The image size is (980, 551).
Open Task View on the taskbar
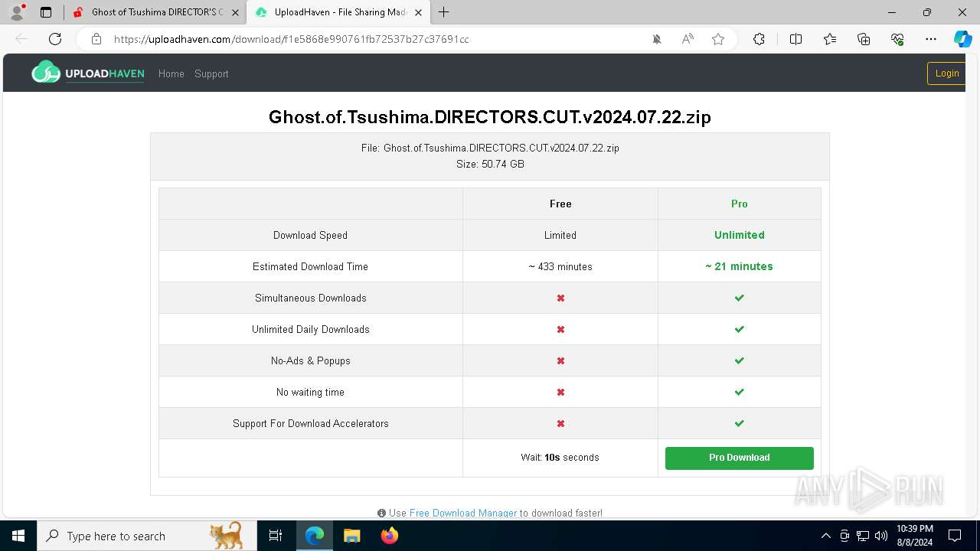click(x=276, y=536)
